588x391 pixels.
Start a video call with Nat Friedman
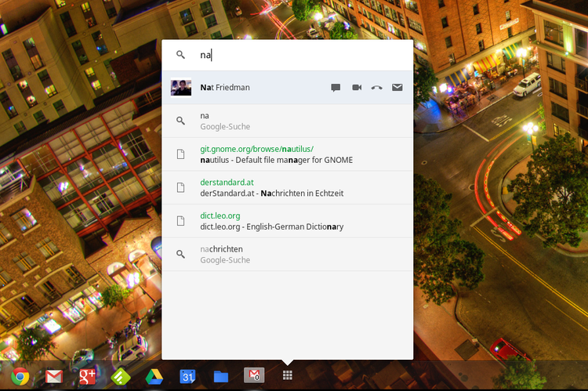[x=357, y=88]
